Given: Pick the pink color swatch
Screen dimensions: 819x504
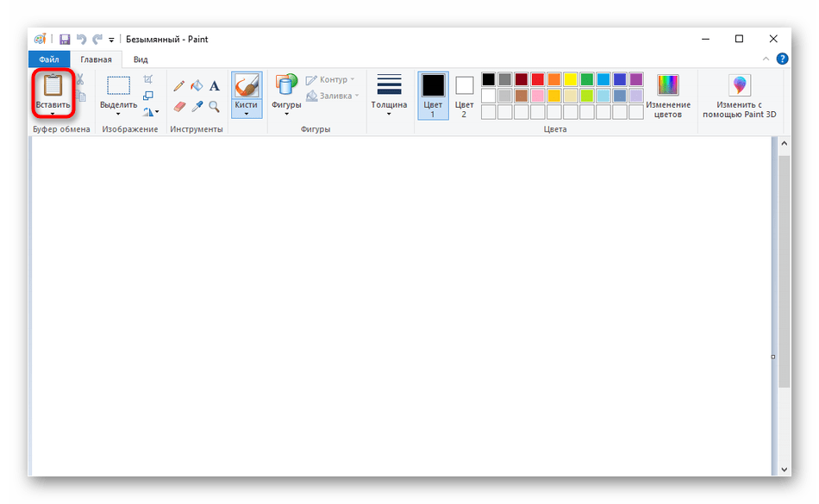Looking at the screenshot, I should point(537,96).
